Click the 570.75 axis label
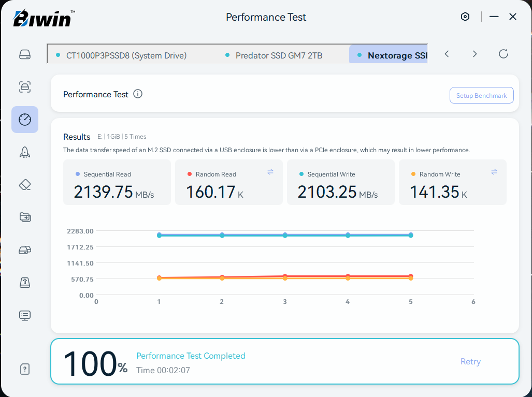 click(x=82, y=280)
